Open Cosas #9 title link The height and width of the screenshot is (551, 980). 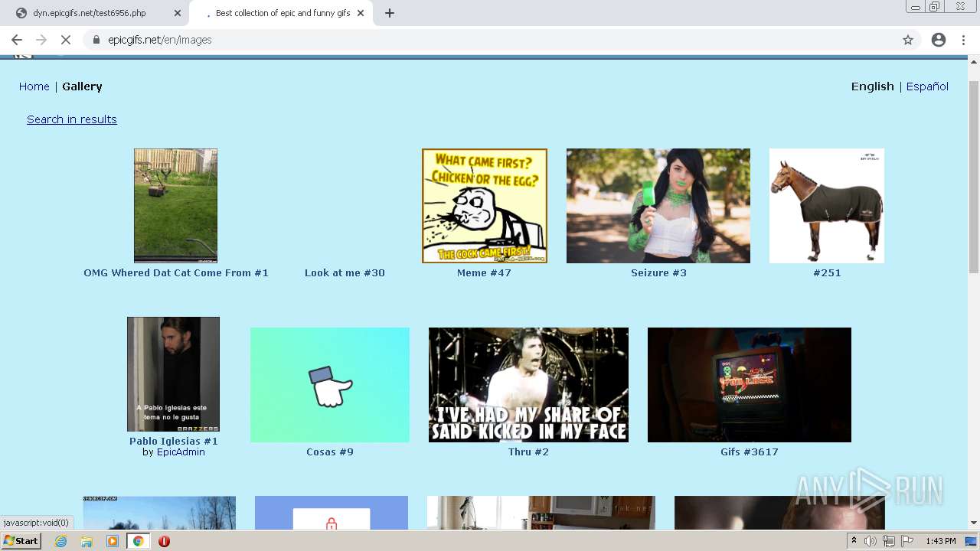pyautogui.click(x=330, y=452)
